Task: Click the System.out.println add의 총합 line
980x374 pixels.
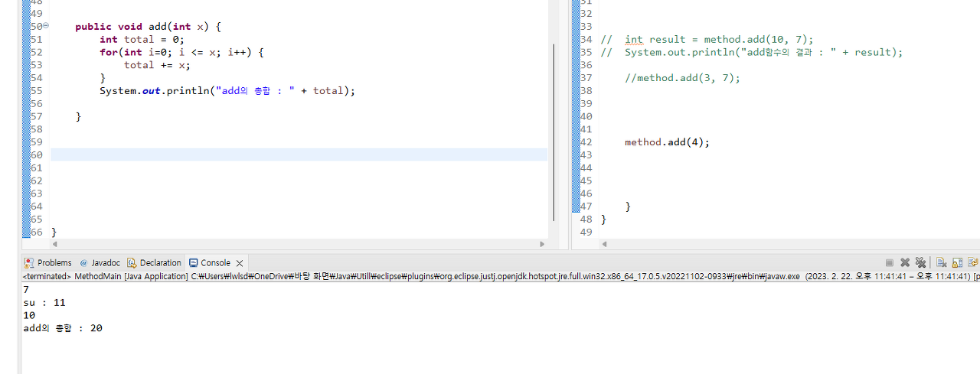Action: (x=227, y=91)
